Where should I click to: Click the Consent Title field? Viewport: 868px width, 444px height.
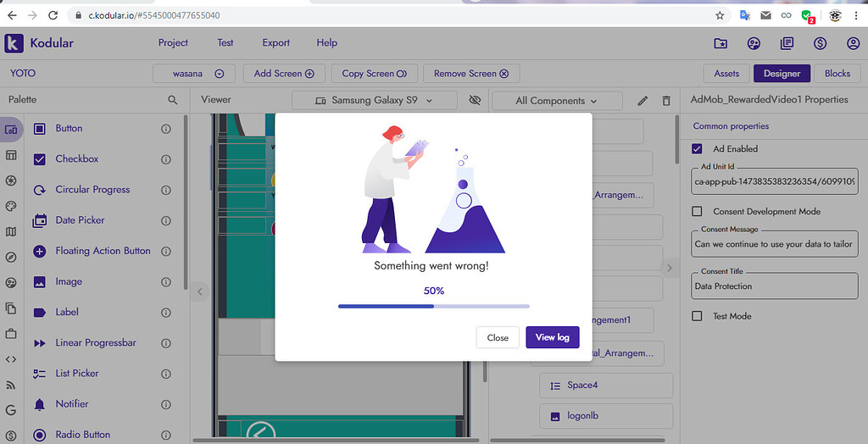(x=775, y=286)
